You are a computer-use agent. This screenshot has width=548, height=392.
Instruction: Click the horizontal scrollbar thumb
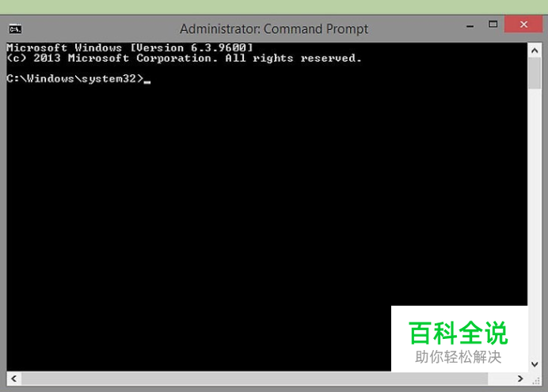pos(254,379)
